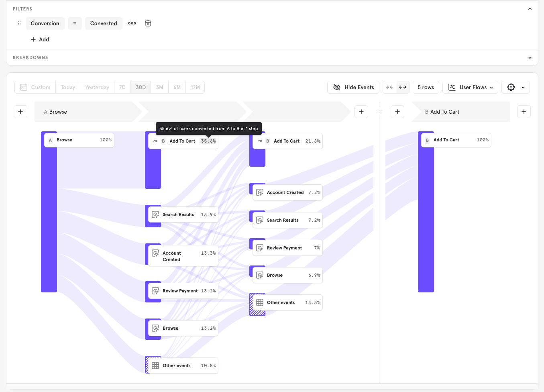Toggle Hide Events with the eye icon

tap(336, 87)
